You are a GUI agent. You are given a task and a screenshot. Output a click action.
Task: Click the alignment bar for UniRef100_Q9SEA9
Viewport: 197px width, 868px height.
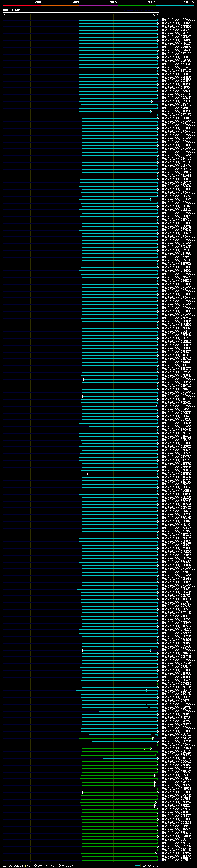pos(116,101)
